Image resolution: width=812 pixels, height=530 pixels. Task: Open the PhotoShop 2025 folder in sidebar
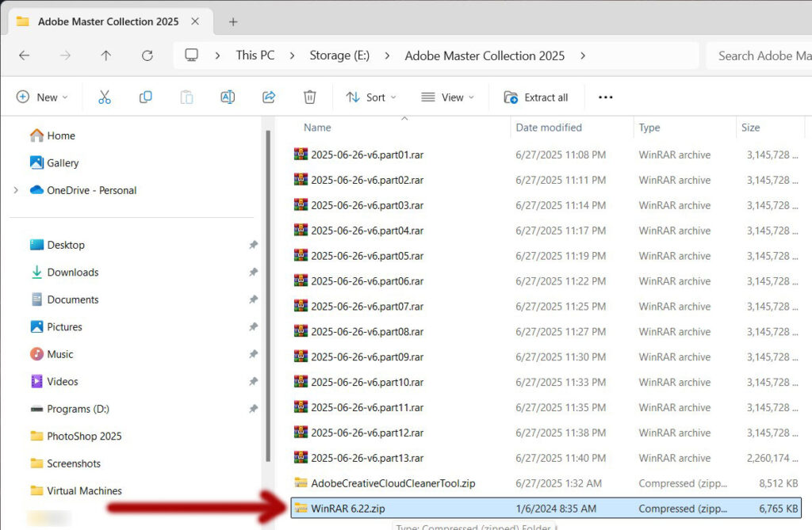point(76,437)
